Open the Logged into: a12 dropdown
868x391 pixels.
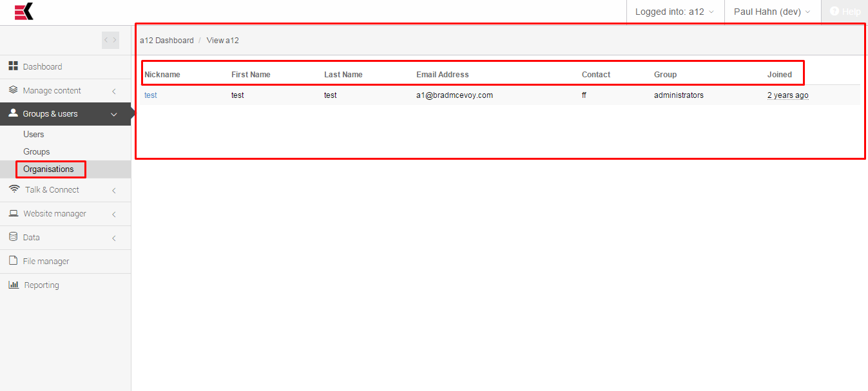(675, 12)
